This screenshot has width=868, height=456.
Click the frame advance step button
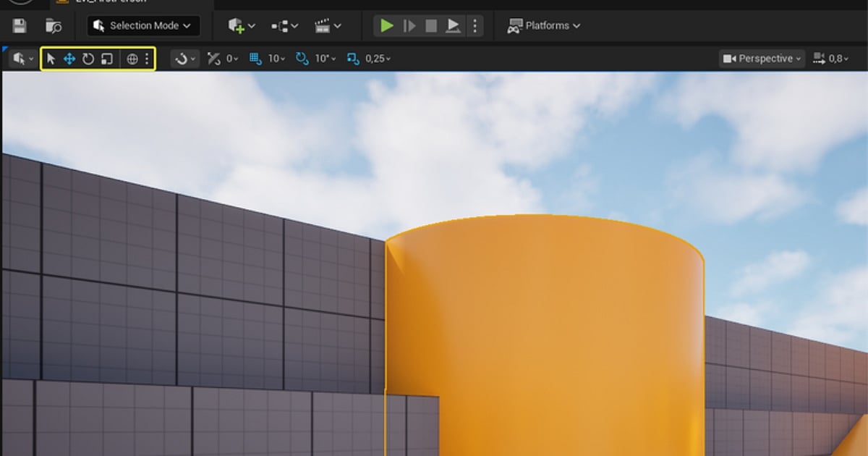click(409, 26)
